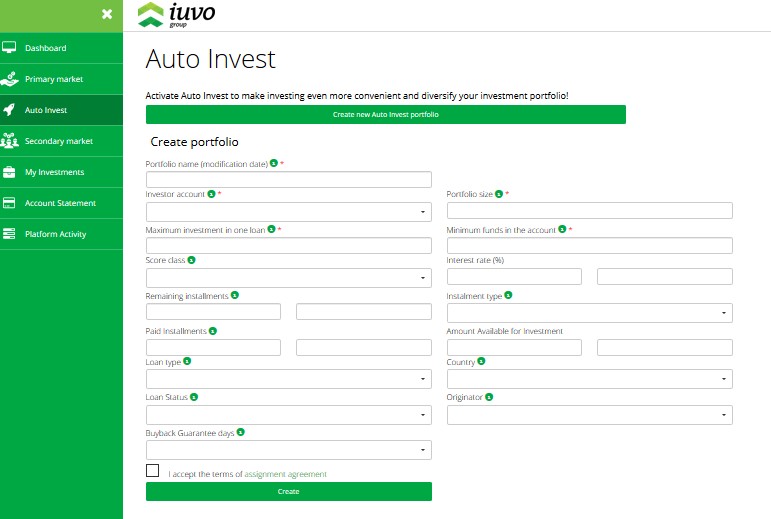The height and width of the screenshot is (519, 771).
Task: Click the My Investments briefcase icon
Action: [x=10, y=172]
